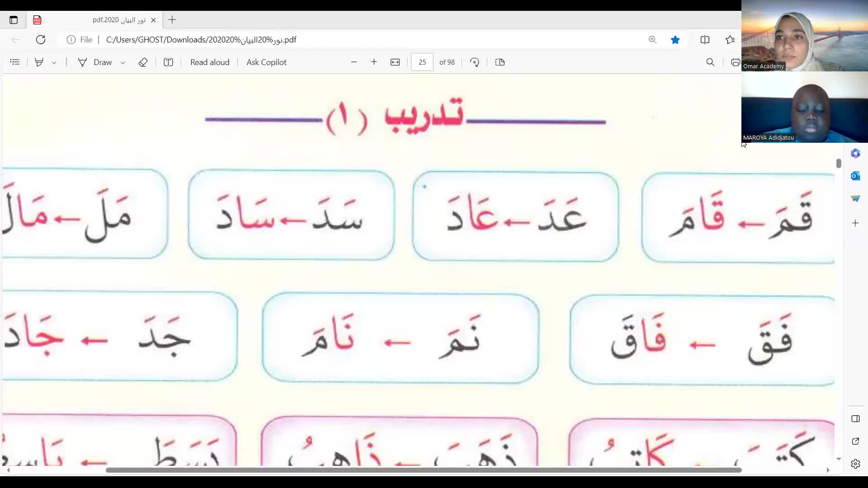Select the Erase tool
The image size is (868, 488).
point(143,62)
